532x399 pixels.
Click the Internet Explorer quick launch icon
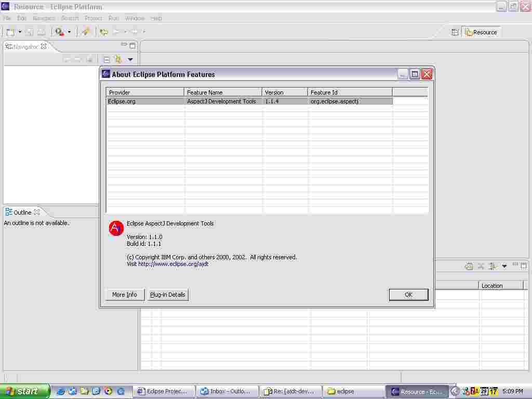click(61, 392)
